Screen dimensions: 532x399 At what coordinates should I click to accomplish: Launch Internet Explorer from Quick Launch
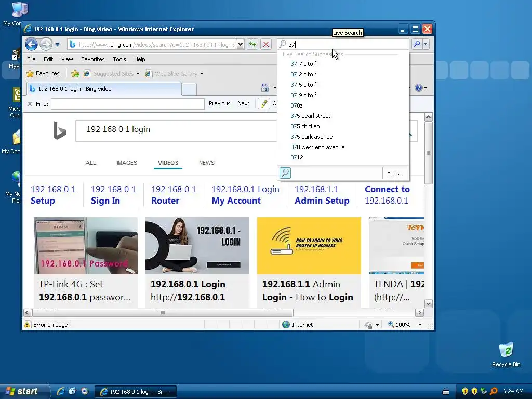coord(61,391)
